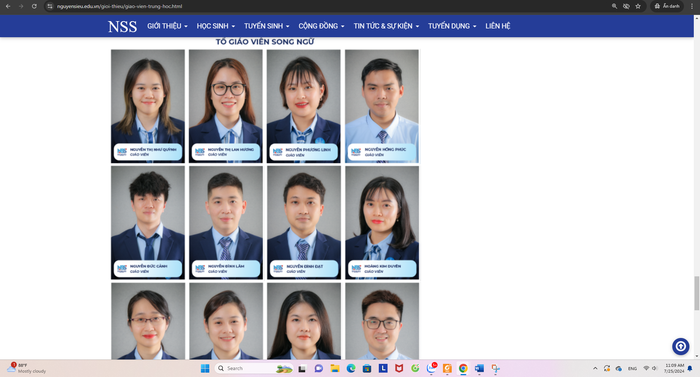
Task: Open the Liên Hệ menu item
Action: click(498, 26)
